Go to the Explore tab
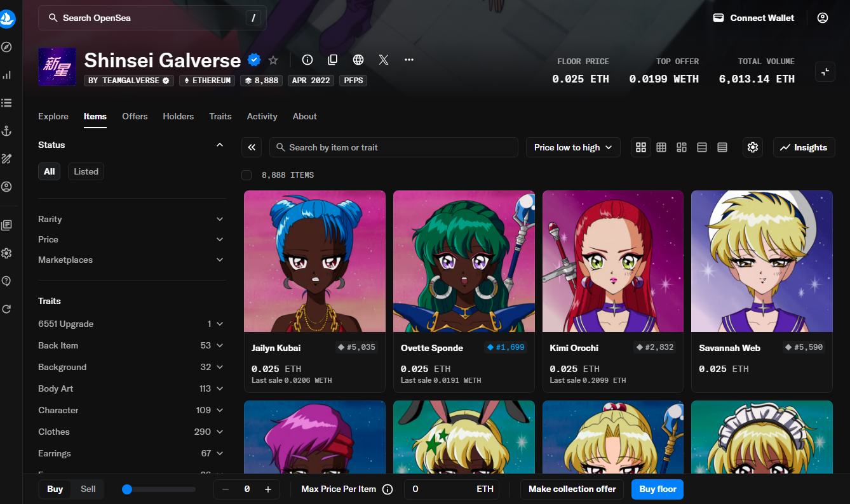 53,116
